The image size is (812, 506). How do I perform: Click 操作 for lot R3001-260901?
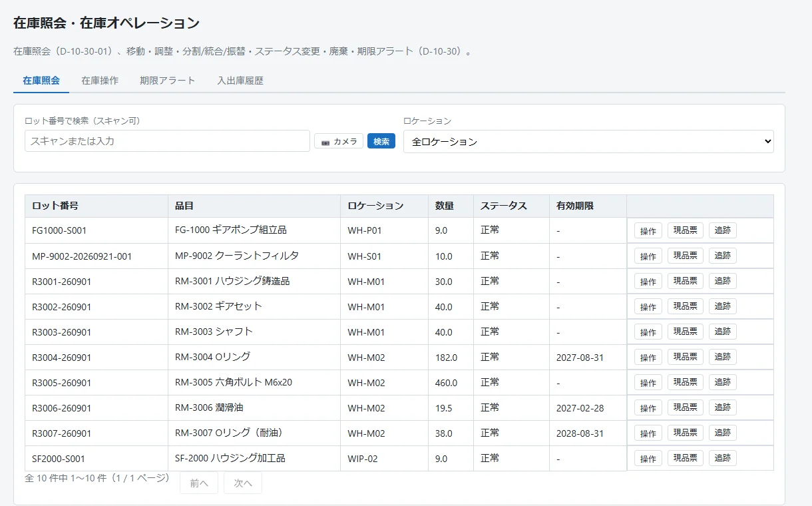pos(648,282)
